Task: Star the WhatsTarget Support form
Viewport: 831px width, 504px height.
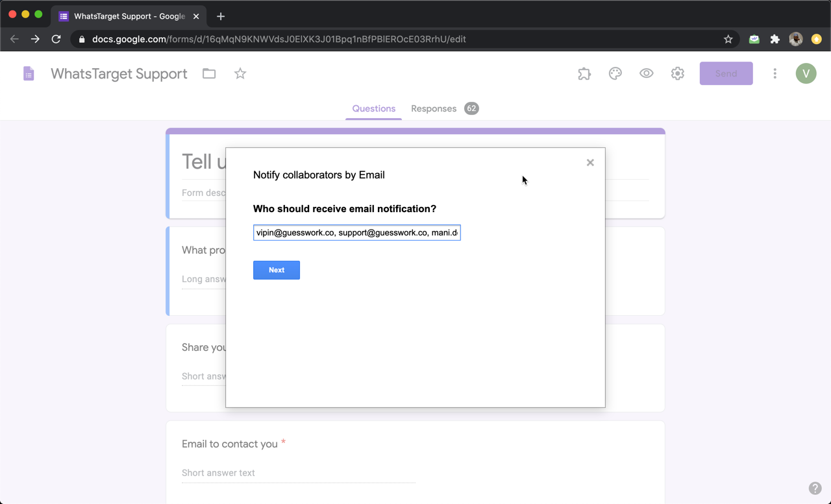Action: (240, 73)
